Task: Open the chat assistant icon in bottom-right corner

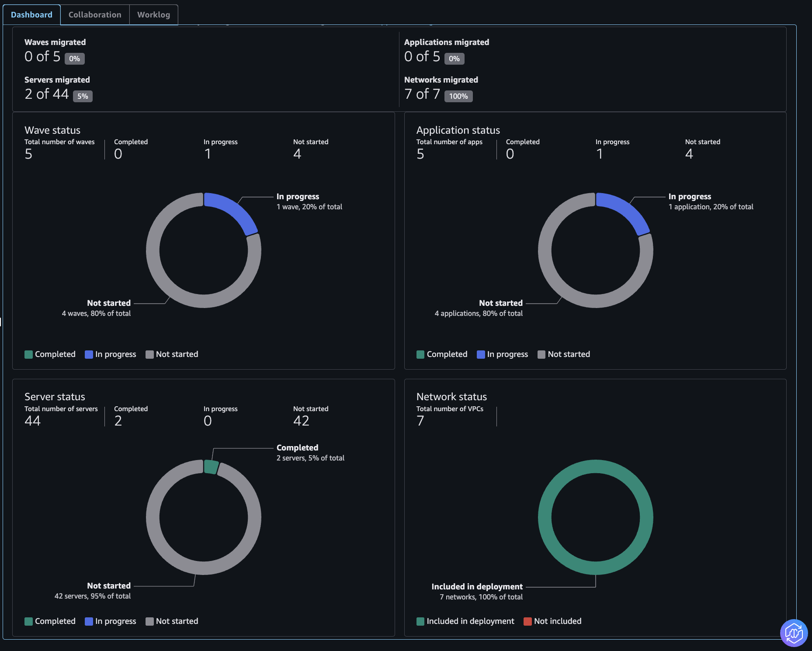Action: [x=794, y=632]
